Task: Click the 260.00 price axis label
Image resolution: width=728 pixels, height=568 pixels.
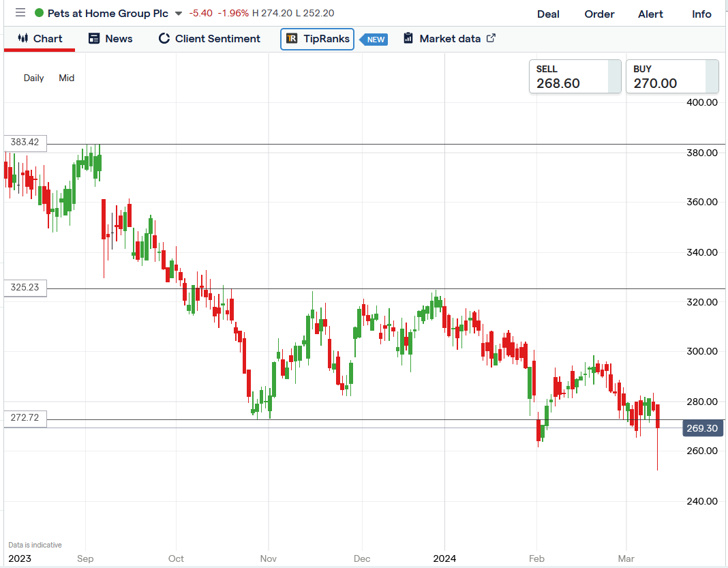Action: click(702, 451)
